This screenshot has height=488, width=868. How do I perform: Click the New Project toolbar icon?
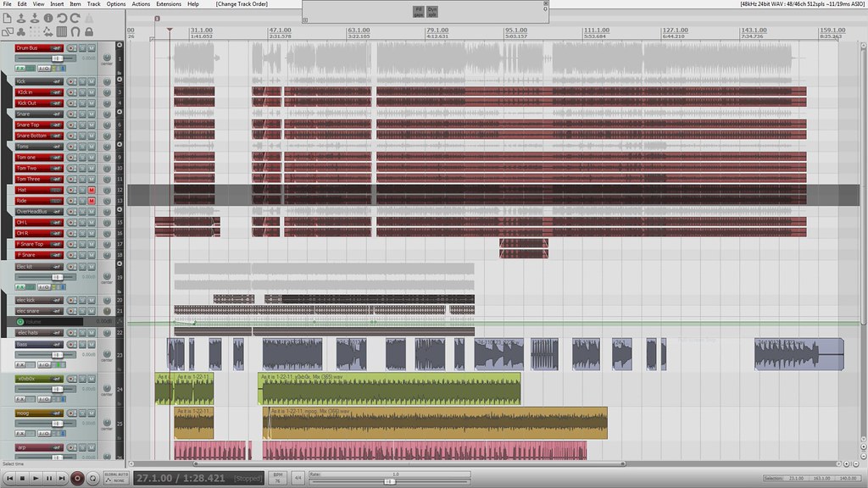pos(8,18)
